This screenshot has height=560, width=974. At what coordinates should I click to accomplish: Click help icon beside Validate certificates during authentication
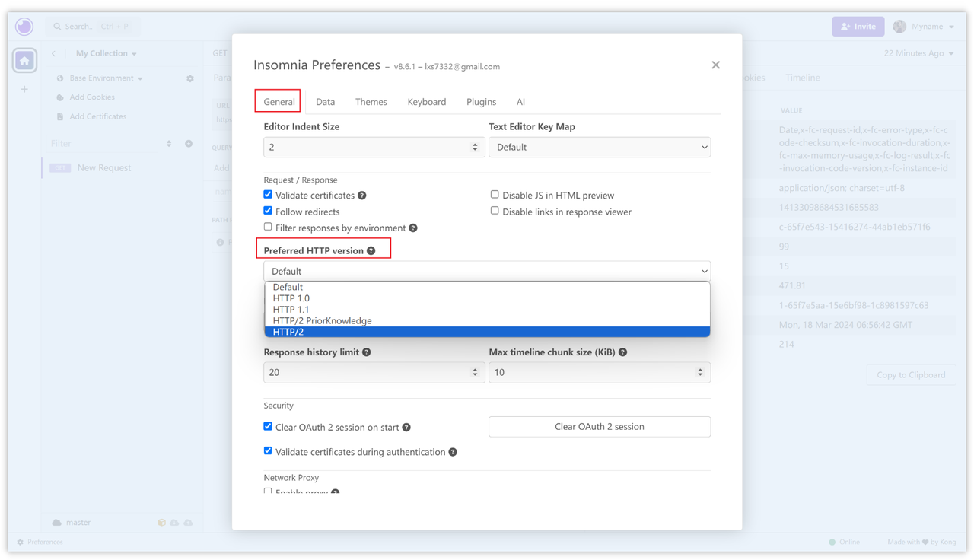453,452
